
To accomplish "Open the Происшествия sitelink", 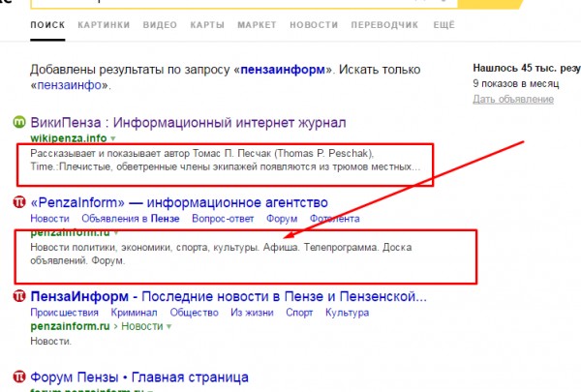I will click(65, 313).
